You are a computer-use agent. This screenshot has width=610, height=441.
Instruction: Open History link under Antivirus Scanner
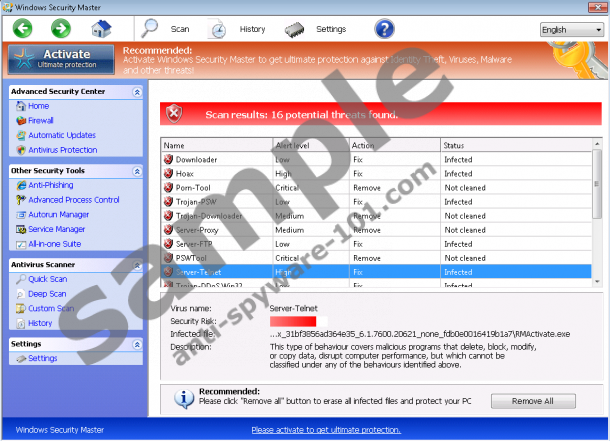click(40, 323)
